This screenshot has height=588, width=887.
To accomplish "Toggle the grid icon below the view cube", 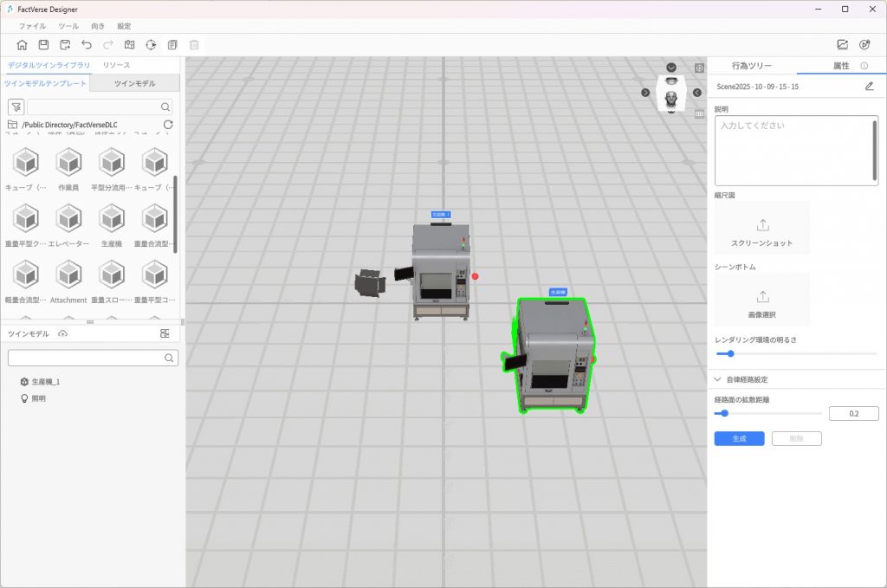I will click(699, 113).
